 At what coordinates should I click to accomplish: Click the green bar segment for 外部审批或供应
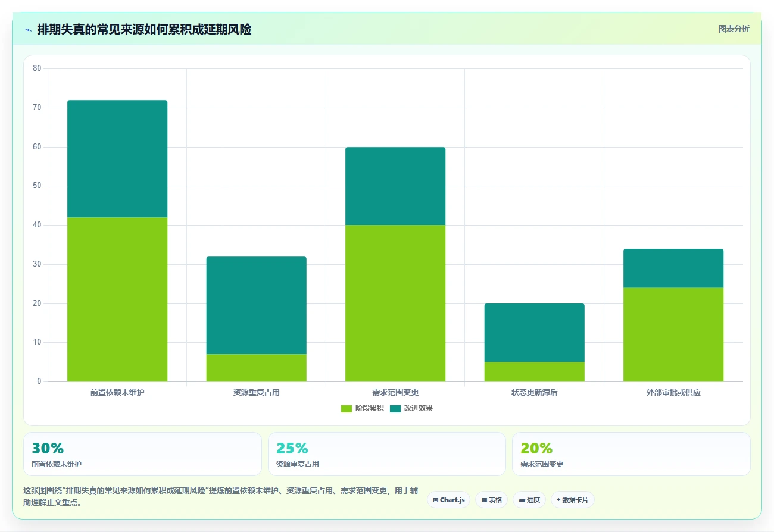673,334
